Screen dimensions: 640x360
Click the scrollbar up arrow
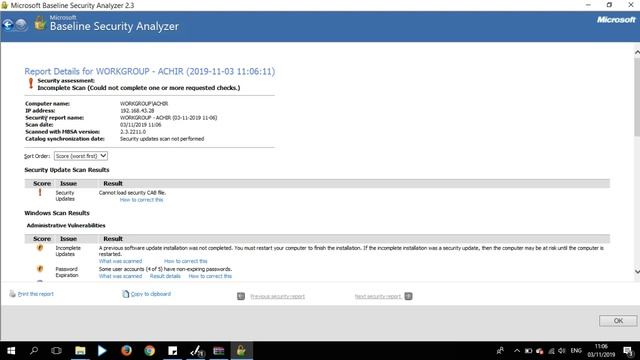(x=637, y=52)
